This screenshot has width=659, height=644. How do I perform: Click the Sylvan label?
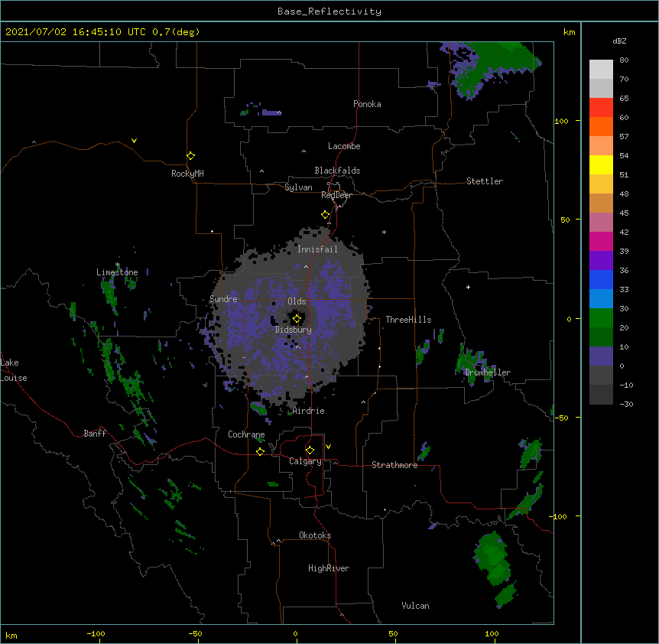tap(298, 187)
